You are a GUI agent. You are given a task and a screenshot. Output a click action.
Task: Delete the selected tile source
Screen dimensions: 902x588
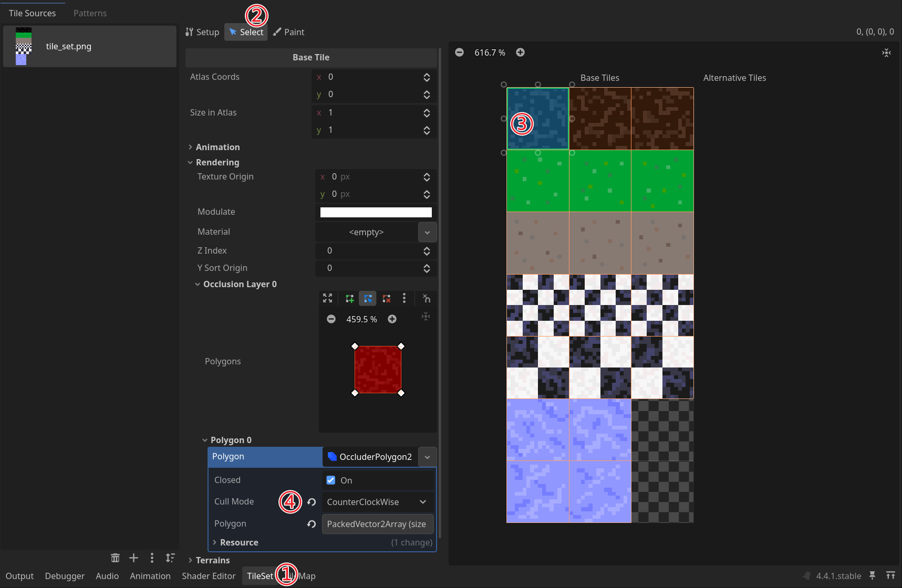click(x=115, y=558)
